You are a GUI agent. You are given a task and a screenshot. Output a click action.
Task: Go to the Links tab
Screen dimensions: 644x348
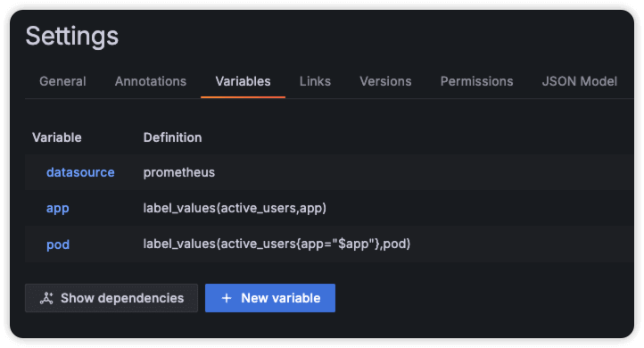(315, 81)
